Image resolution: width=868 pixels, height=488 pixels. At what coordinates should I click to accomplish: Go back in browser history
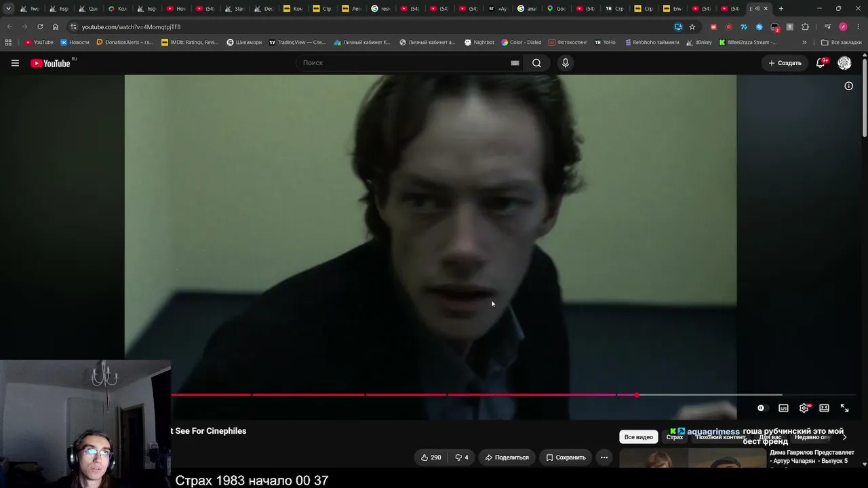[9, 27]
